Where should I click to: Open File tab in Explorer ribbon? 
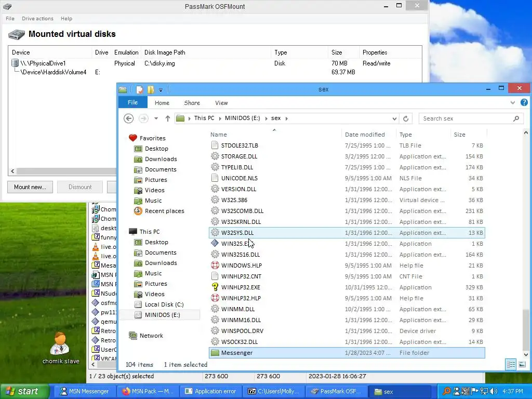tap(132, 102)
